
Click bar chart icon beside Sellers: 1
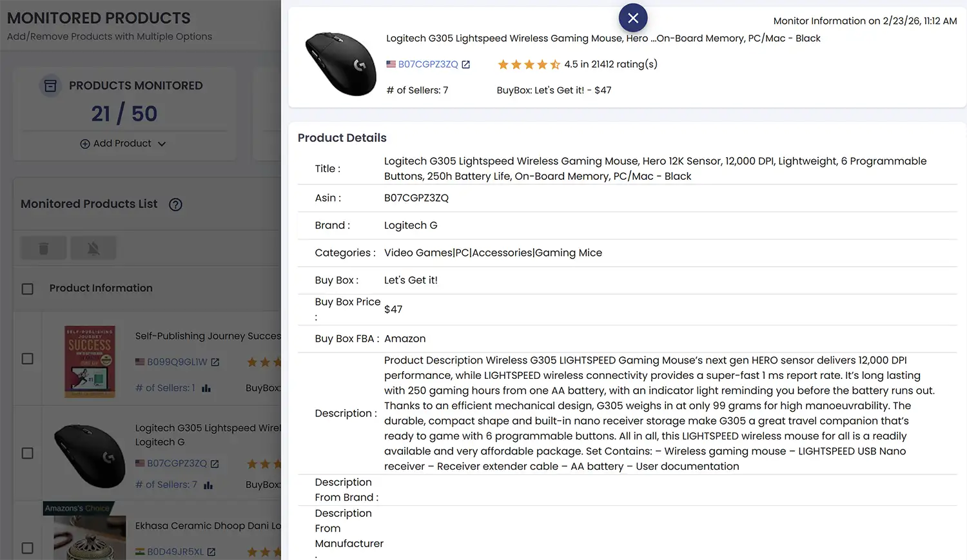[206, 388]
